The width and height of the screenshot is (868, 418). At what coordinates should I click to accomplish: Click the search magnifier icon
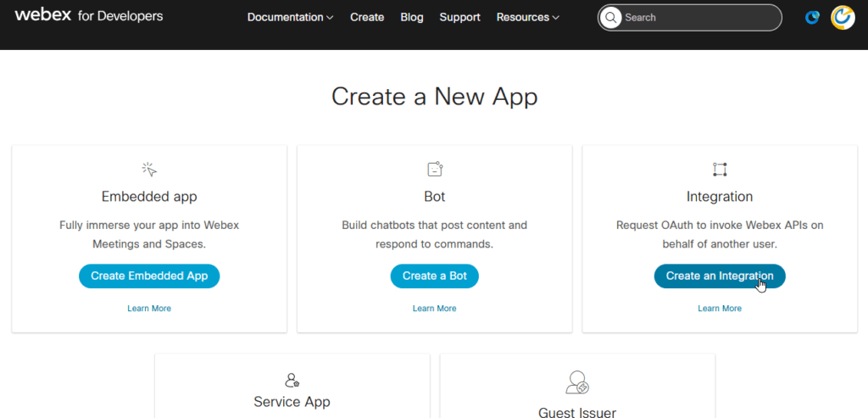(x=610, y=18)
